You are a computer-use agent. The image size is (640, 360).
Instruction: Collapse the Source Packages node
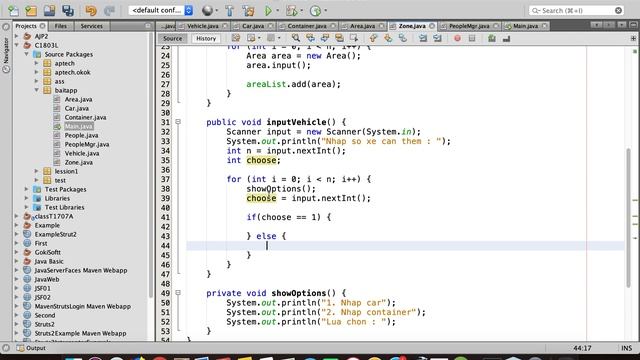[x=27, y=54]
